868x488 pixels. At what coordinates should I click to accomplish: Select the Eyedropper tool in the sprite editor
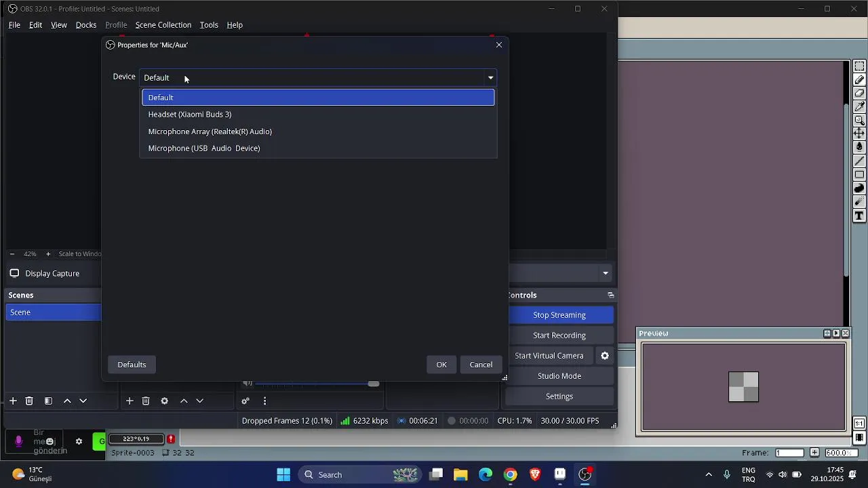pos(859,107)
